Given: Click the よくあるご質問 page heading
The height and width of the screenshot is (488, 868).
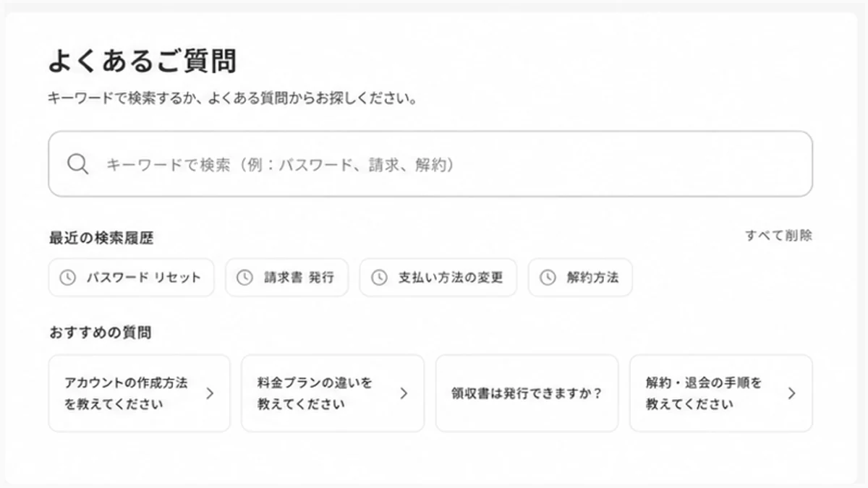Looking at the screenshot, I should pyautogui.click(x=142, y=61).
